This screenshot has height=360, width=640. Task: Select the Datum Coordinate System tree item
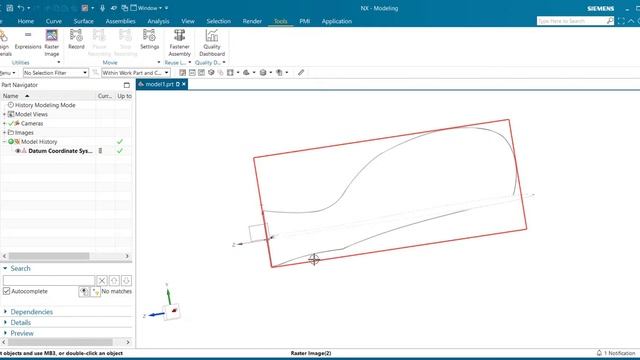coord(60,151)
